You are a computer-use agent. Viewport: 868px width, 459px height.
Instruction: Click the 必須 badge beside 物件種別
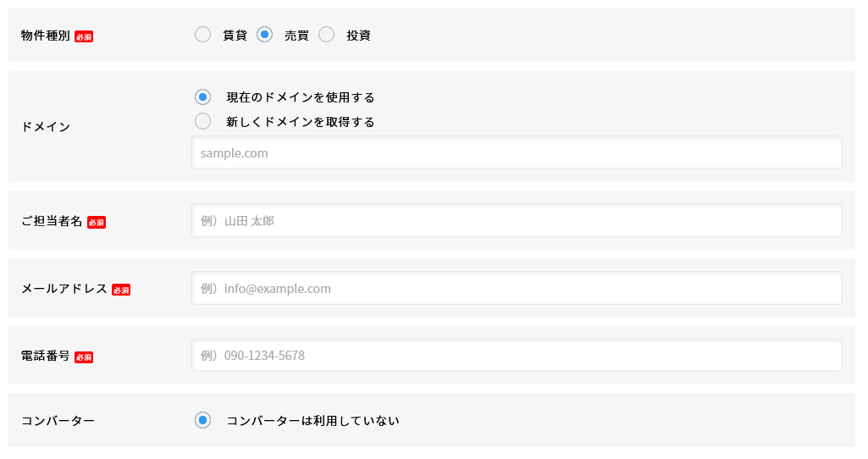(x=84, y=36)
